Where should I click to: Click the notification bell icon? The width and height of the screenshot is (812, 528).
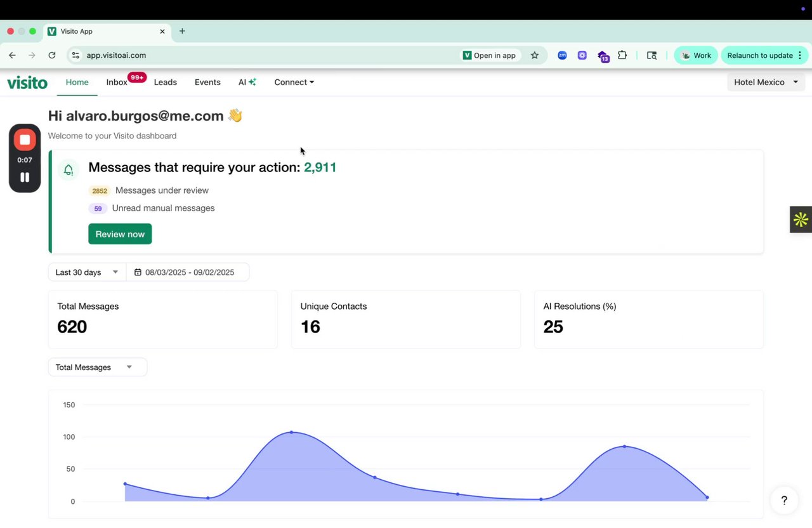click(69, 169)
